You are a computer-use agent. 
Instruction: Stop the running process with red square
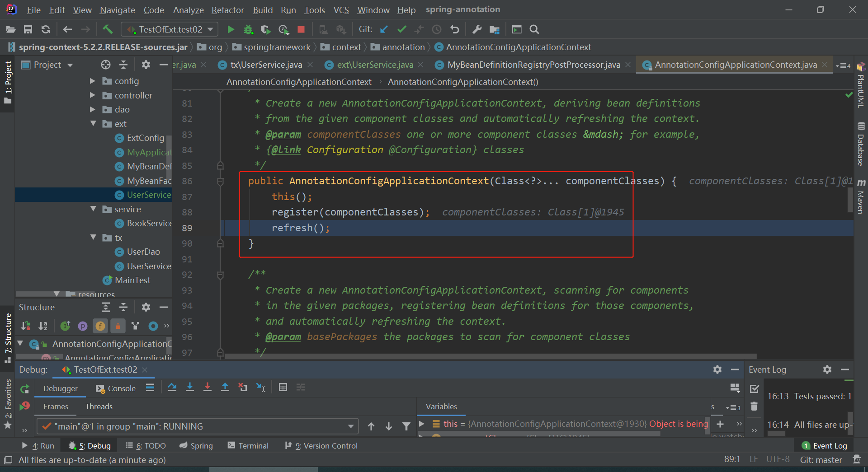click(301, 30)
